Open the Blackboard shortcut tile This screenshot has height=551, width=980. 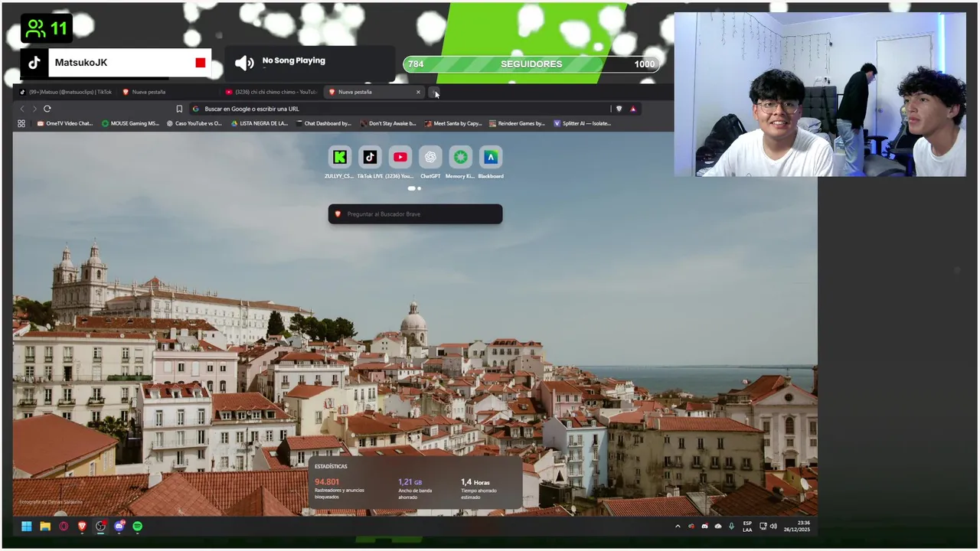(x=491, y=158)
